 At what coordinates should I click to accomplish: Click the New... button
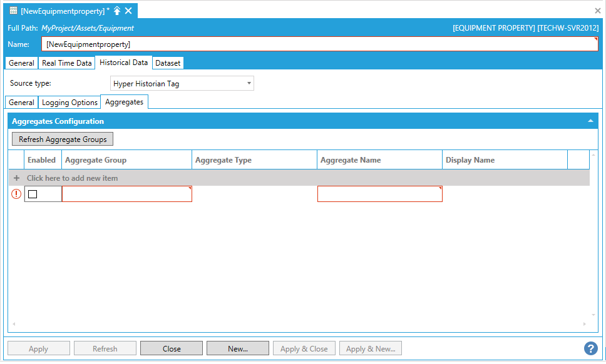[x=238, y=348]
